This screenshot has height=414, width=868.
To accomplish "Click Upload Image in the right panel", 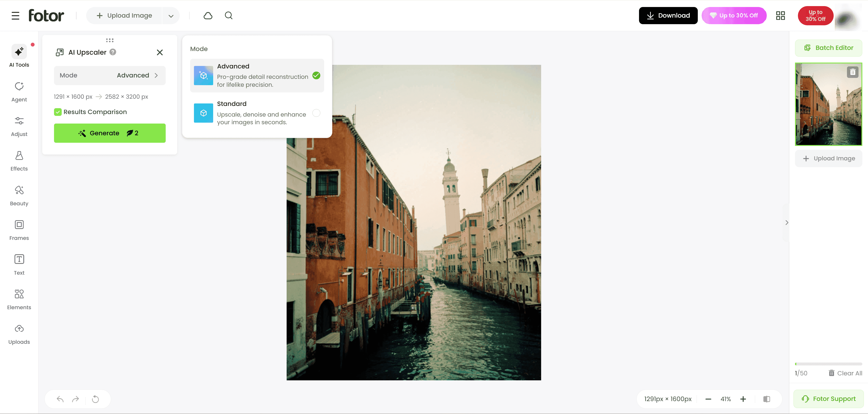I will point(829,159).
